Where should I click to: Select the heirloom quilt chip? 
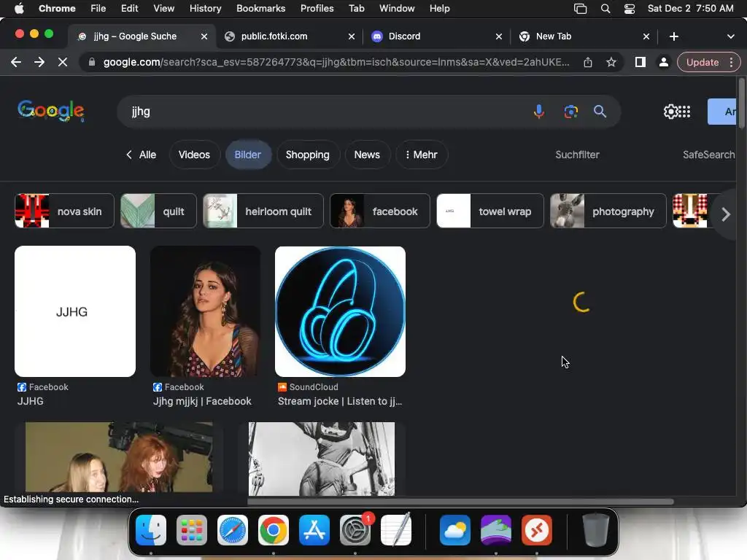click(x=263, y=211)
